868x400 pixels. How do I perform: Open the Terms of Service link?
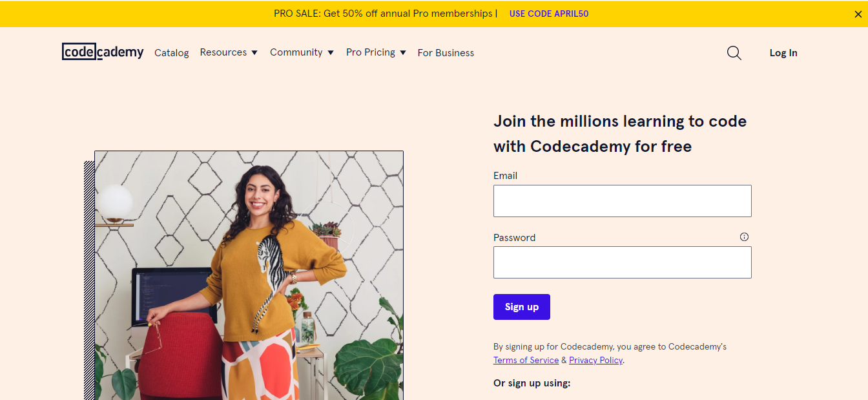coord(526,360)
